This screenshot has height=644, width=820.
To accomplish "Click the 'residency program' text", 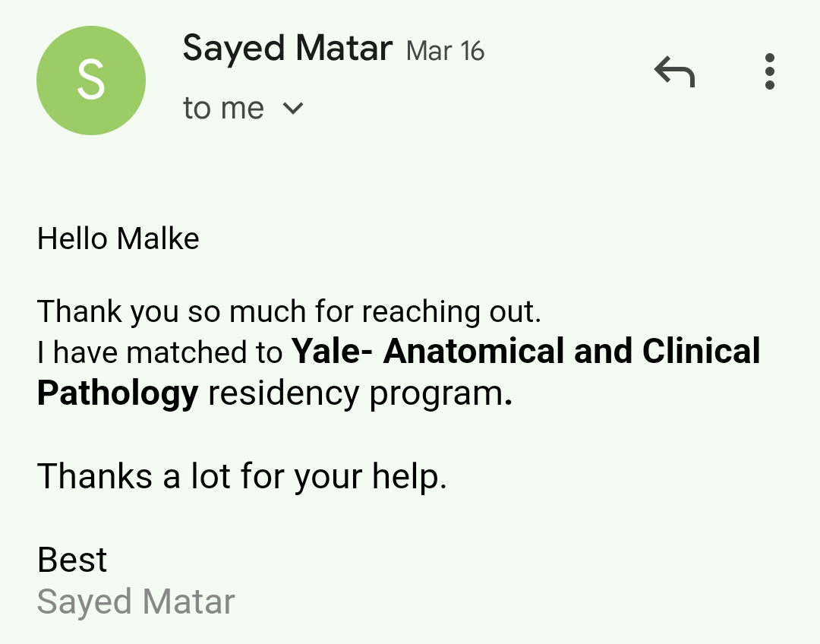I will [x=355, y=393].
